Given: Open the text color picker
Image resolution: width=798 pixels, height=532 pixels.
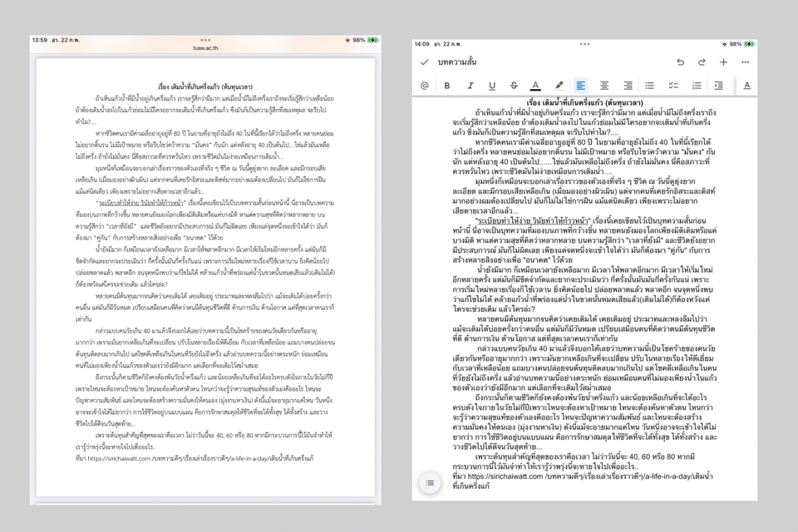Looking at the screenshot, I should (535, 86).
